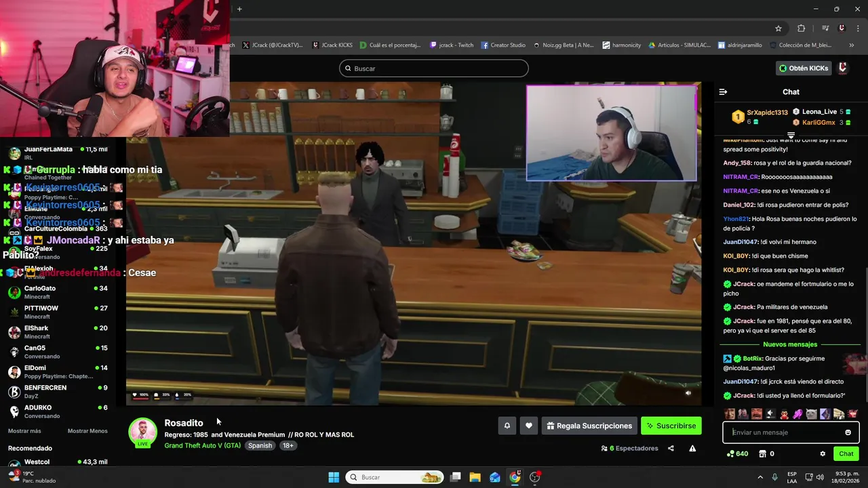The width and height of the screenshot is (868, 488).
Task: Open recommended channel Westcol
Action: coord(58,464)
